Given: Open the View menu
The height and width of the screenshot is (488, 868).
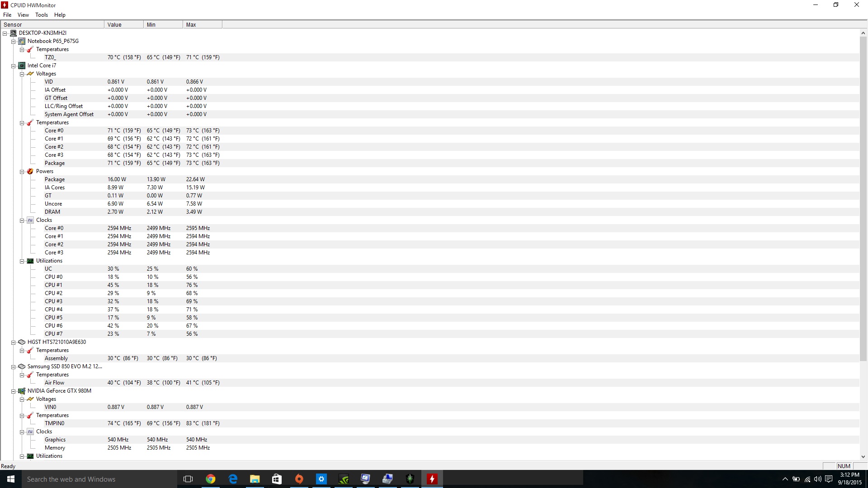Looking at the screenshot, I should pos(23,15).
